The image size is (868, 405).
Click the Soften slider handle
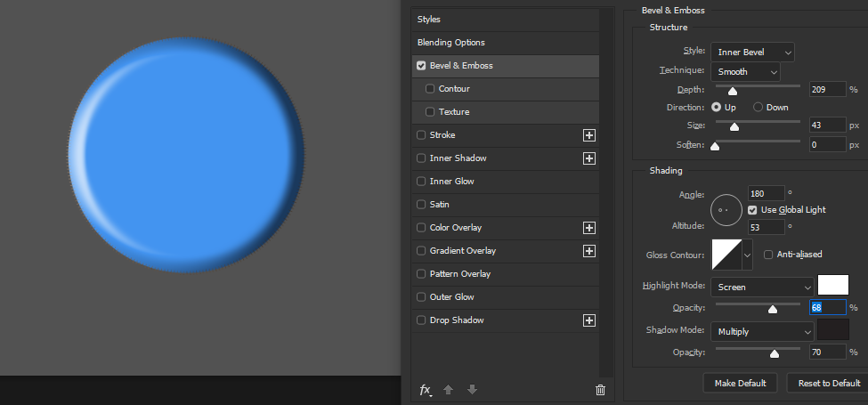[715, 147]
